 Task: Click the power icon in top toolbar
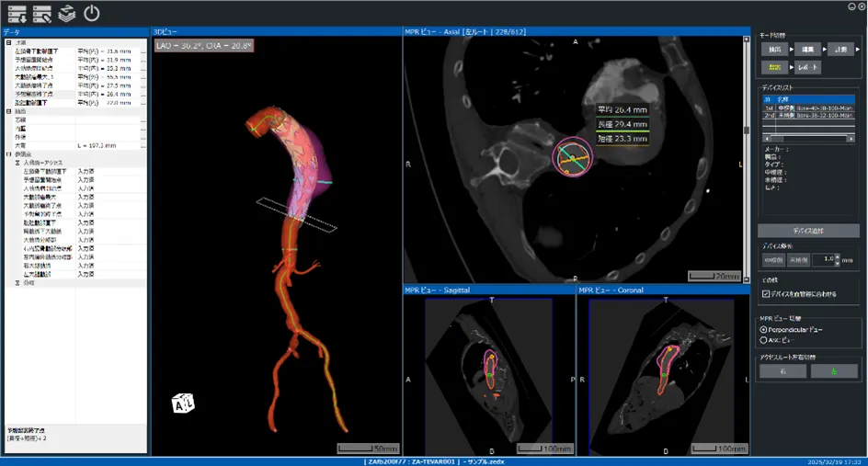coord(91,14)
